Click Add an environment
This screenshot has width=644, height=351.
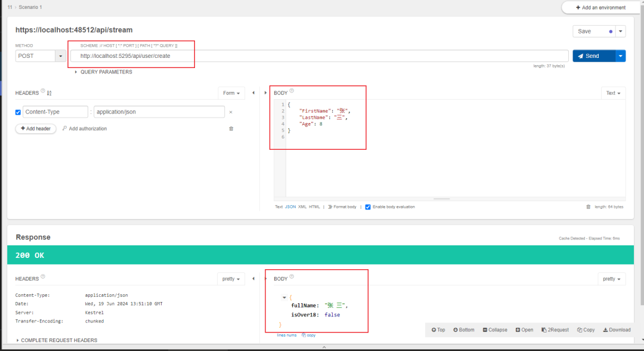tap(600, 7)
